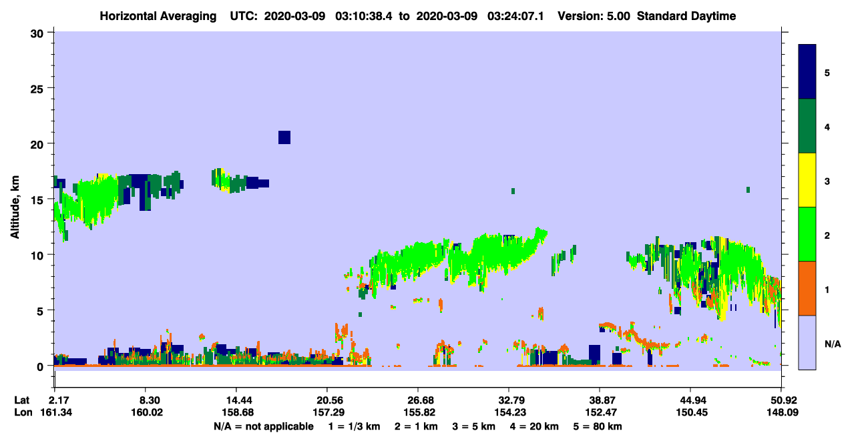Click the longitude value 155.82
868x445 pixels.
(418, 412)
